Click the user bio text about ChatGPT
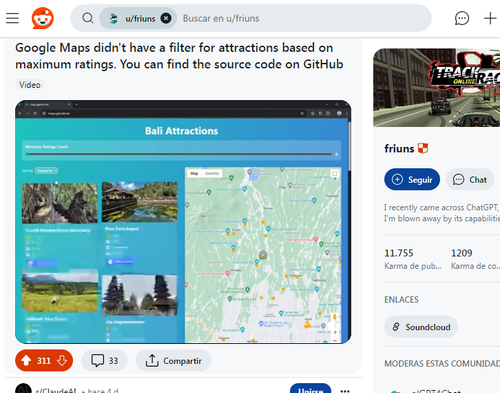 tap(442, 213)
